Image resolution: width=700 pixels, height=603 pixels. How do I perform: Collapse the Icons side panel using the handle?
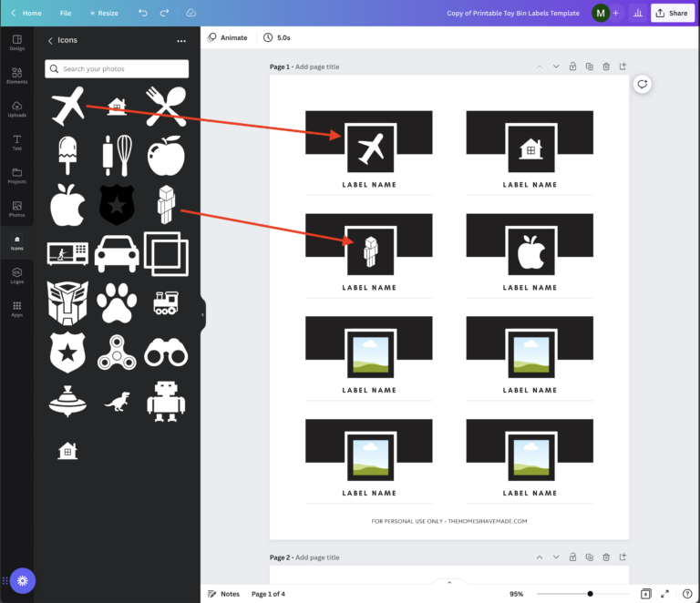[x=202, y=314]
